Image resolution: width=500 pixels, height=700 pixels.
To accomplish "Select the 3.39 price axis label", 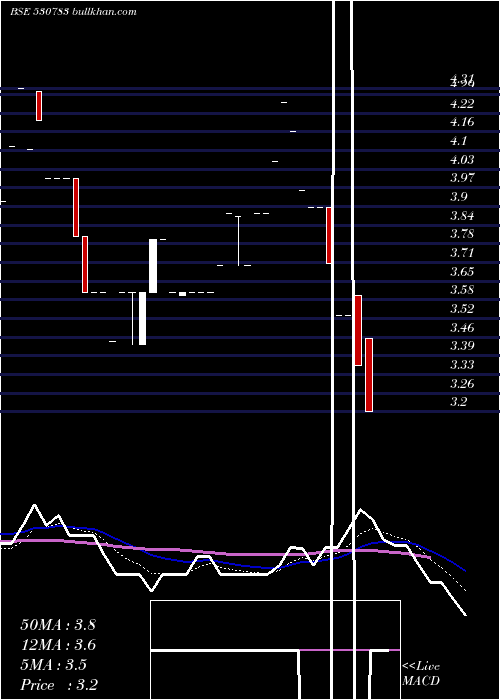I will point(462,346).
